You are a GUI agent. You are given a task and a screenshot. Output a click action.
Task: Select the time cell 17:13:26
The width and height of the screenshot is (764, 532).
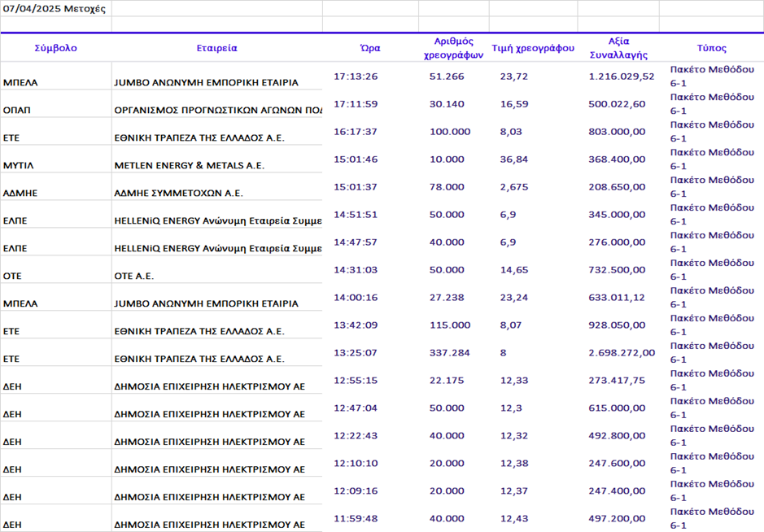356,76
